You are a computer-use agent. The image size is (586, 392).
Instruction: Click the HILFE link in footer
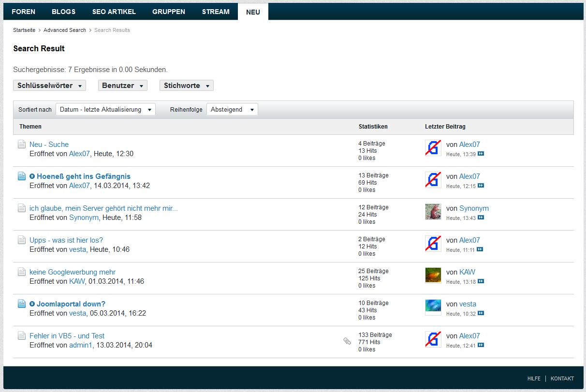[534, 378]
